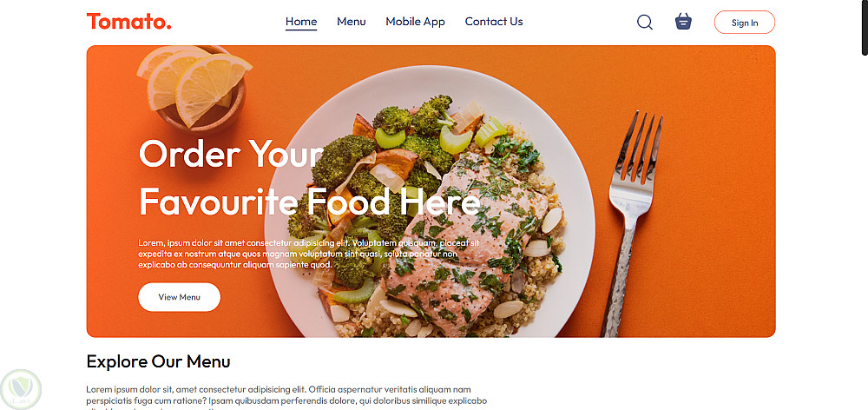Click the Tomato. logo
The image size is (868, 410).
(129, 22)
